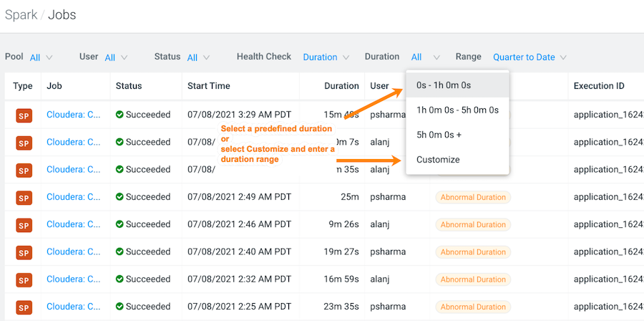Click duration value 16m 59s
644x321 pixels.
(x=342, y=279)
